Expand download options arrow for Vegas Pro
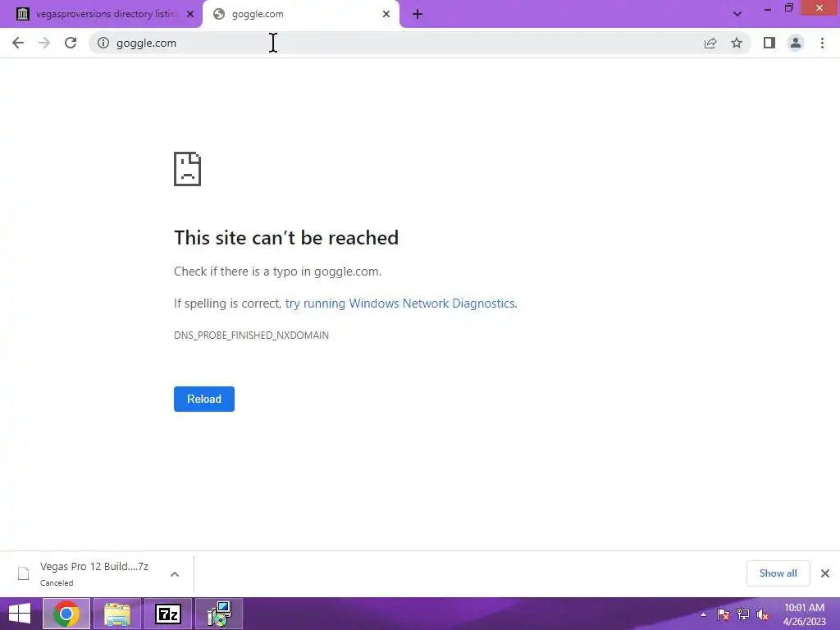 175,574
